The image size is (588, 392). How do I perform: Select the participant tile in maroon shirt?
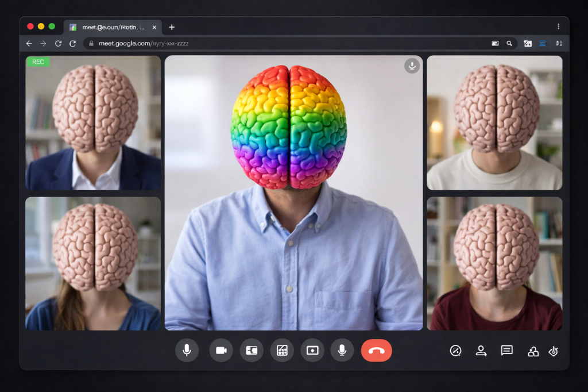pos(494,264)
